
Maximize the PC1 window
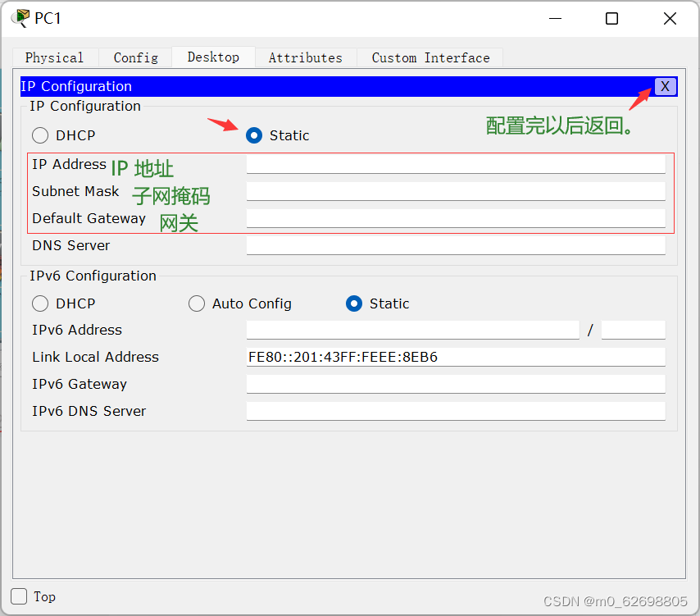[611, 18]
